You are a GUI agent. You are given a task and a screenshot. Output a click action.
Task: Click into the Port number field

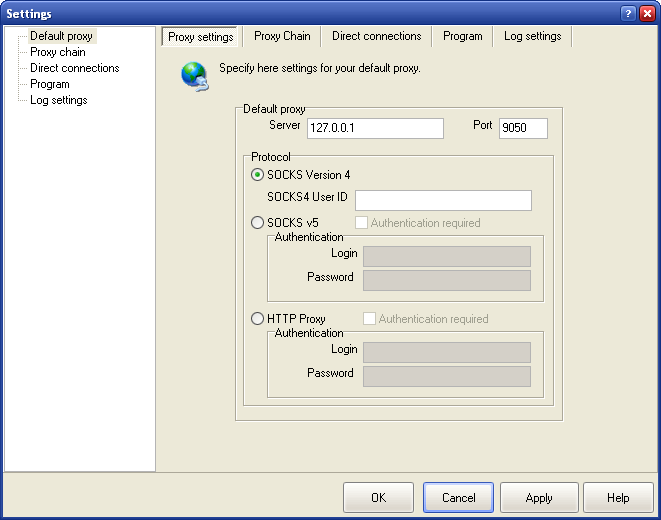tap(523, 128)
